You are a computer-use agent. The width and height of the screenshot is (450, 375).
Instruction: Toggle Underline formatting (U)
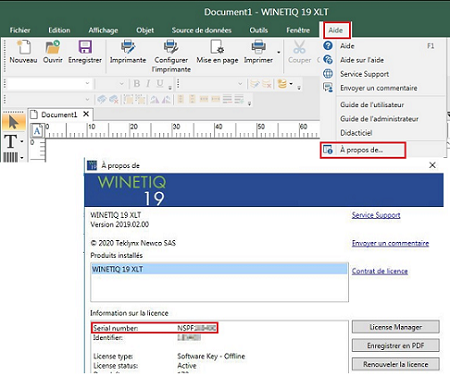pos(160,83)
